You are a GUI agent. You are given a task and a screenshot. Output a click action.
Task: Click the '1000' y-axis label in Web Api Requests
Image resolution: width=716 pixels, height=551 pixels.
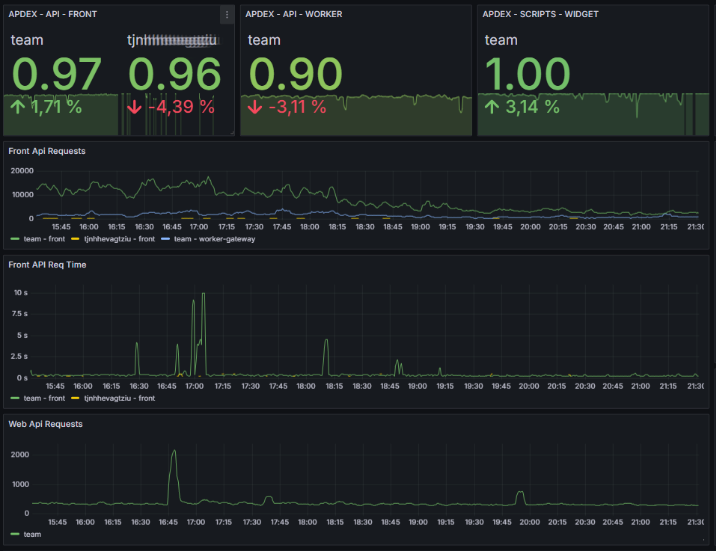tap(21, 484)
